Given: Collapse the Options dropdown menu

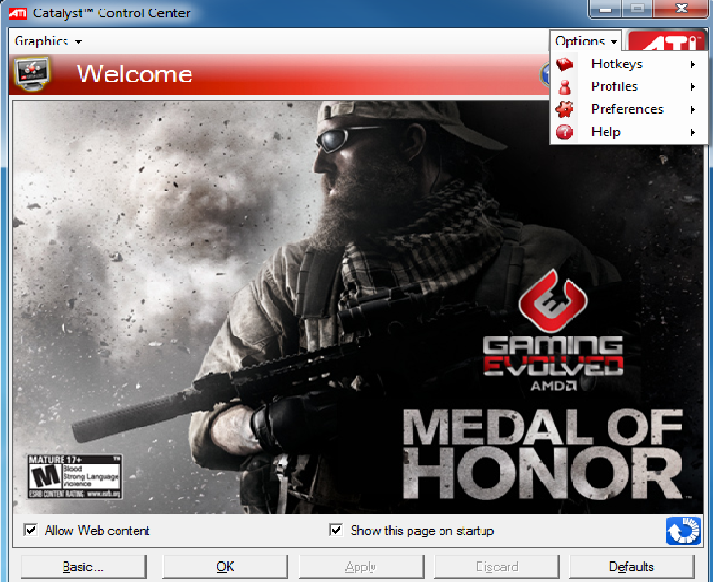Looking at the screenshot, I should pos(587,42).
